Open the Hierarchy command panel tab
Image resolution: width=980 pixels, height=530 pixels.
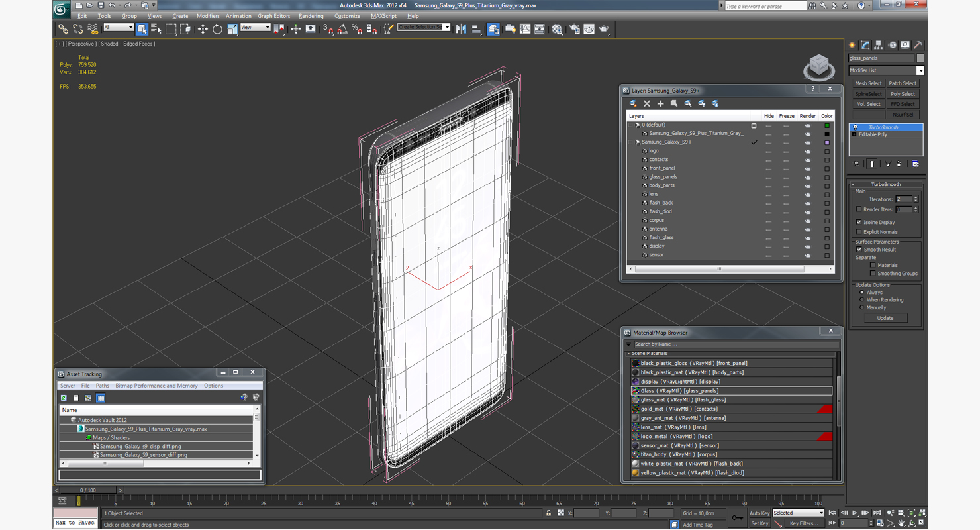(x=879, y=45)
